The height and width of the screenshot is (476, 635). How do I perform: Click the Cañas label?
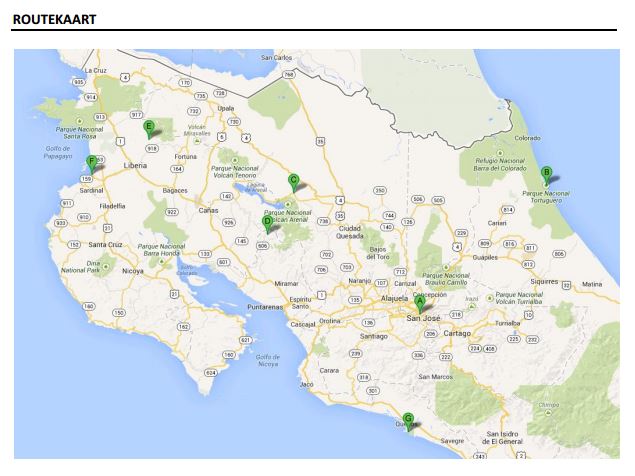[x=208, y=210]
